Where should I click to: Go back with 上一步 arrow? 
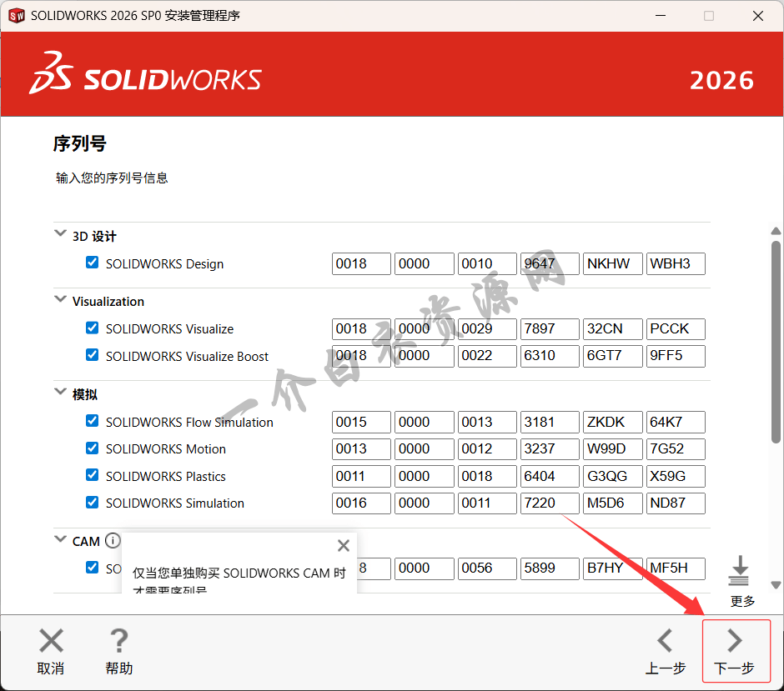665,641
